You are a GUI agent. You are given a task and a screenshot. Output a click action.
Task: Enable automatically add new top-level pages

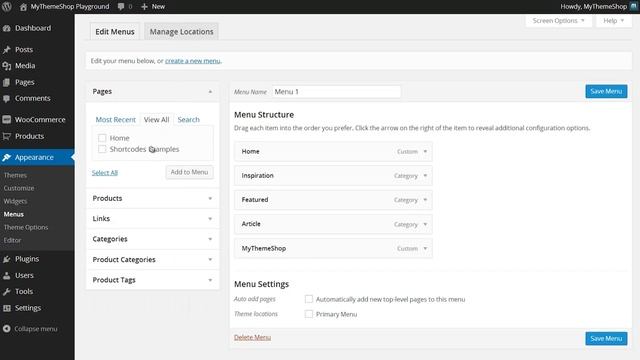pos(309,299)
